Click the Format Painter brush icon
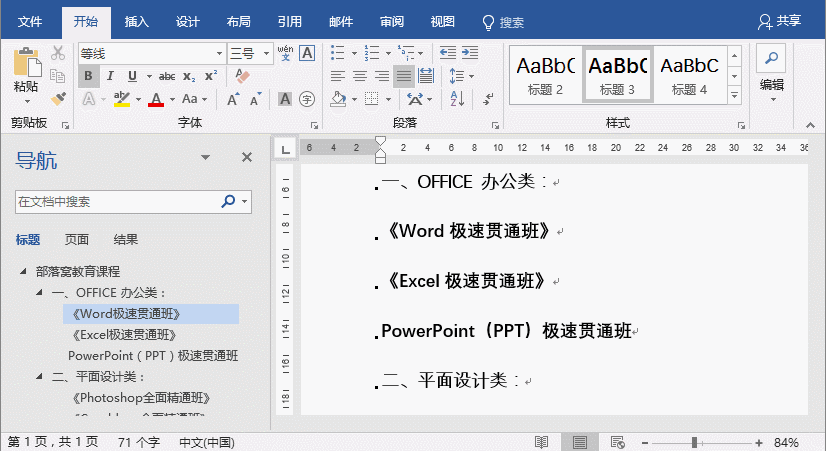 (58, 99)
